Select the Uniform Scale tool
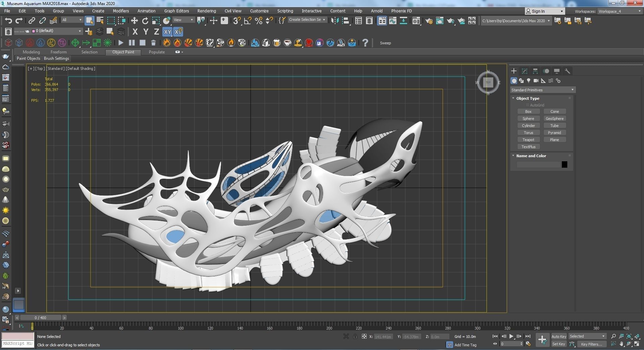Viewport: 644px width, 350px height. coord(156,21)
